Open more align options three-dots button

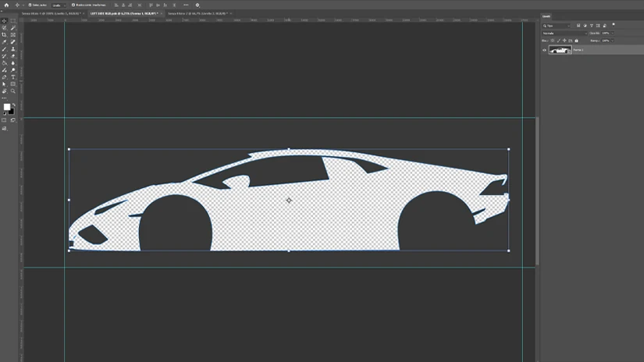point(186,5)
